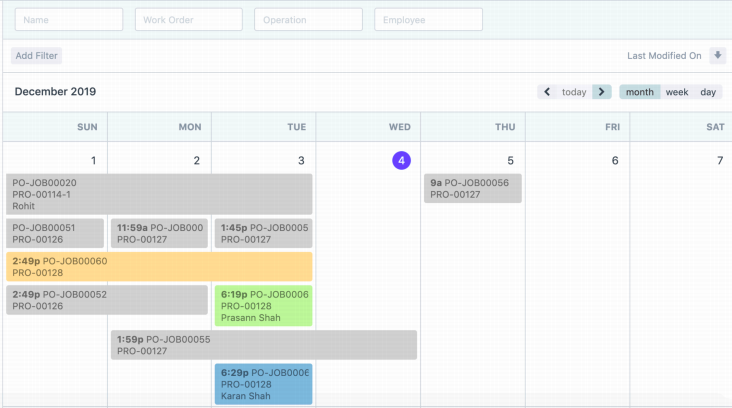Open the orange PO-JOB00060 event
The height and width of the screenshot is (408, 732).
click(x=159, y=267)
